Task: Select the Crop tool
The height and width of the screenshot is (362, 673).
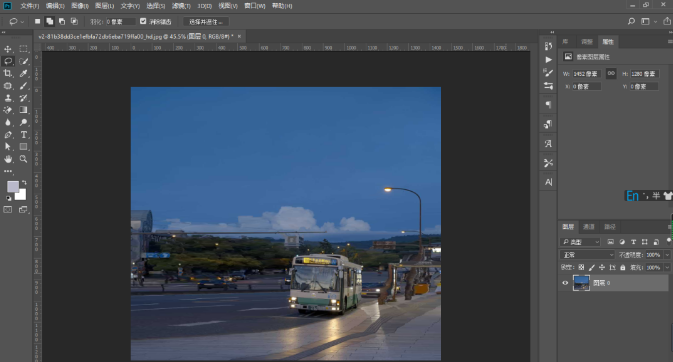Action: [x=8, y=73]
